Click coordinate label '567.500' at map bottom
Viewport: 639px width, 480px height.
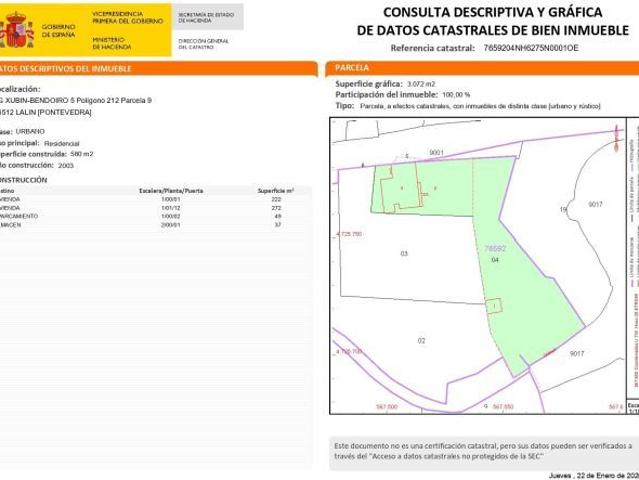[x=387, y=407]
